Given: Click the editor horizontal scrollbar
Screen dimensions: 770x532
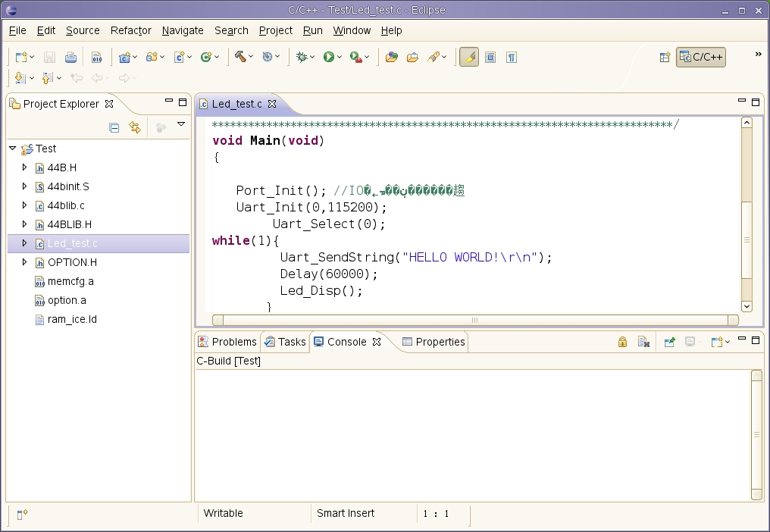Looking at the screenshot, I should (x=475, y=321).
